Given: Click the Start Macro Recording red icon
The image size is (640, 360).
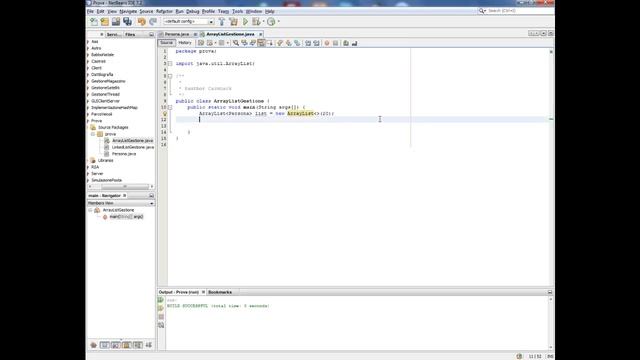Looking at the screenshot, I should (327, 43).
